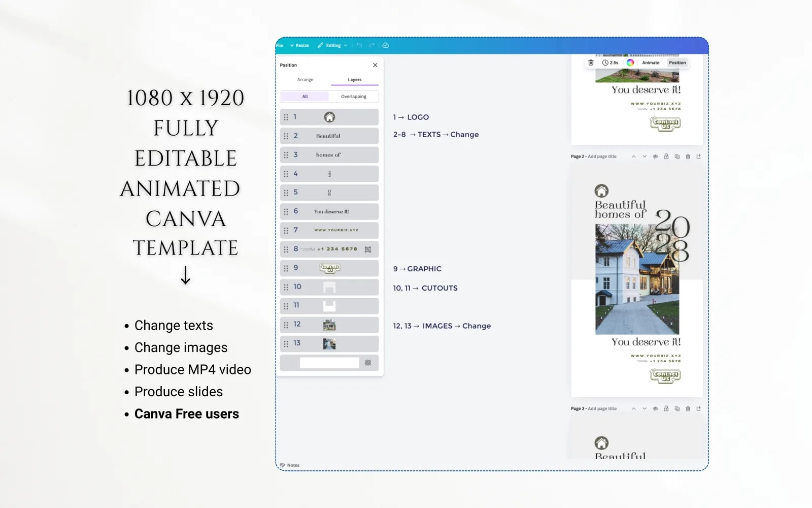Lock Page 2
This screenshot has width=812, height=508.
click(x=666, y=156)
